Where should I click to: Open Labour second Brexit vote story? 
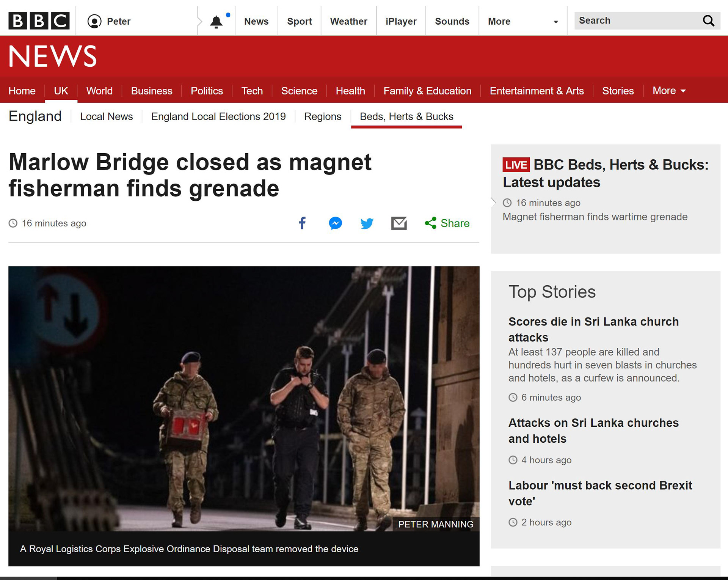(x=600, y=493)
